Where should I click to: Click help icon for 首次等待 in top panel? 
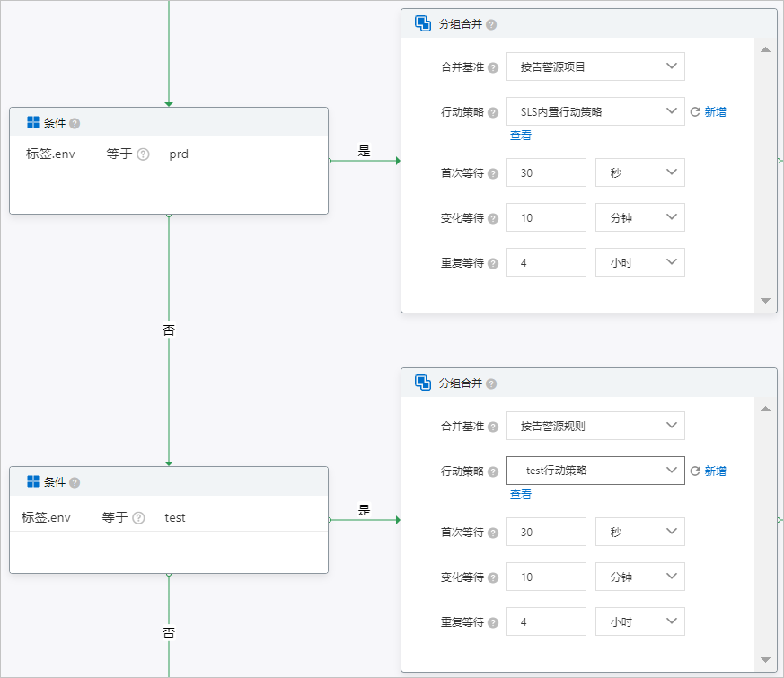(493, 173)
